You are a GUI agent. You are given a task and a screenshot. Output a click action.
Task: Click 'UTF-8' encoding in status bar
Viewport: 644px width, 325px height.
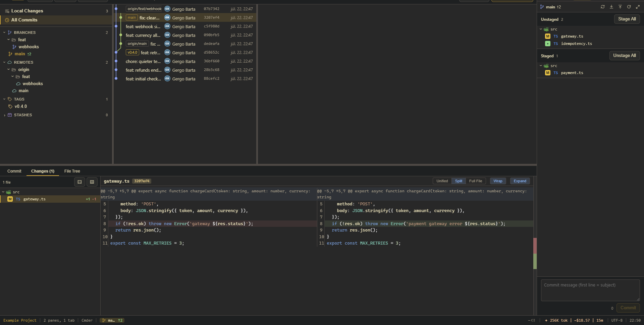click(x=617, y=320)
